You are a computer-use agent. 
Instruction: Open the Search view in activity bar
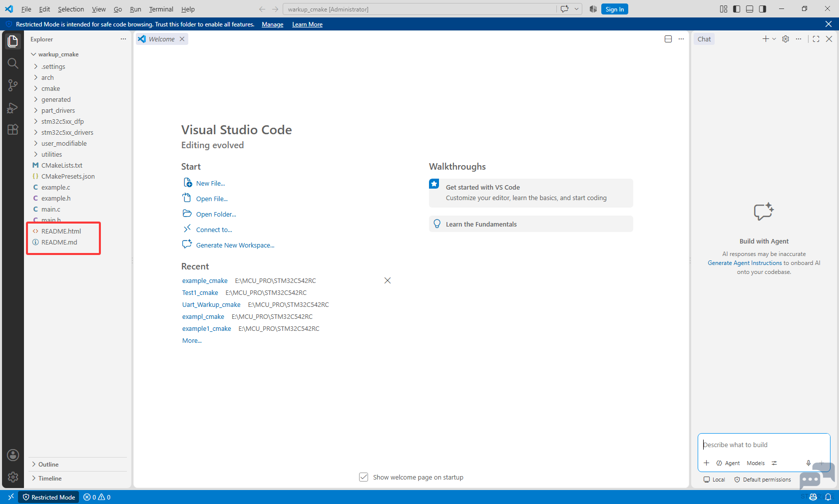13,63
